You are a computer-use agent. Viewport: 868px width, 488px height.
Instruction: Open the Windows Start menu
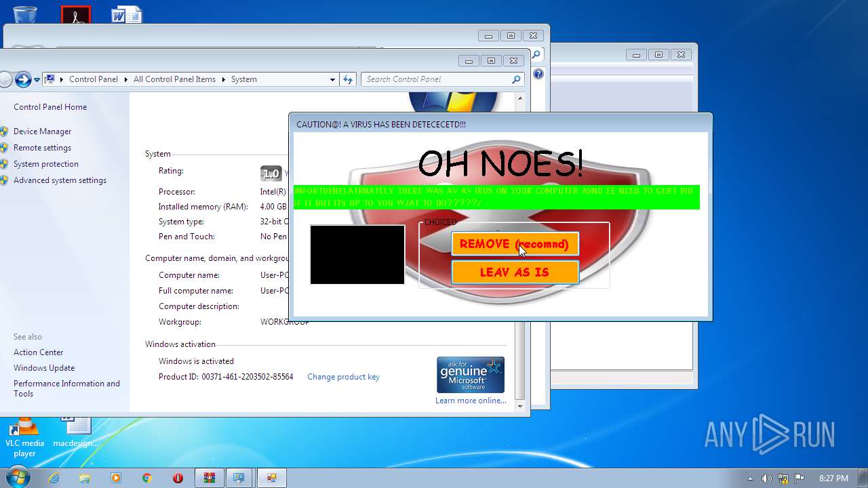(x=18, y=478)
